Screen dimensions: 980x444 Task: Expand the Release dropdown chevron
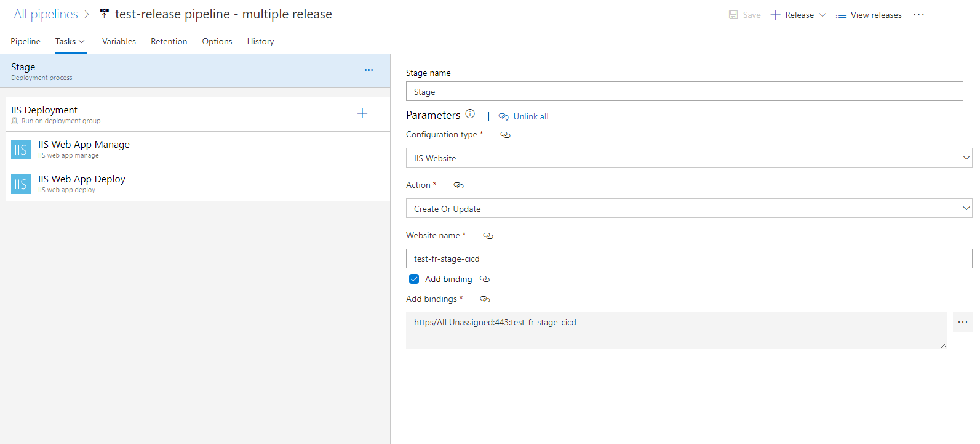click(x=823, y=15)
